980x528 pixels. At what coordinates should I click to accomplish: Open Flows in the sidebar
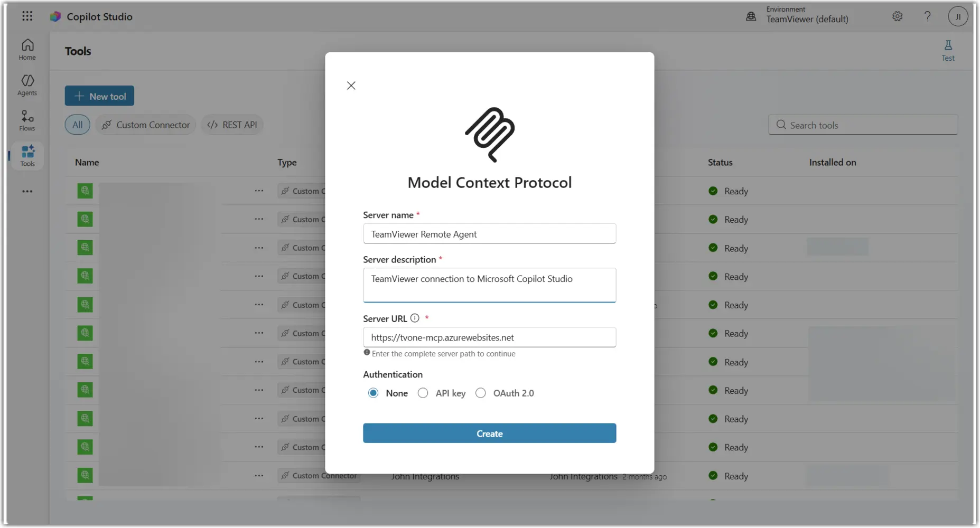pyautogui.click(x=27, y=120)
